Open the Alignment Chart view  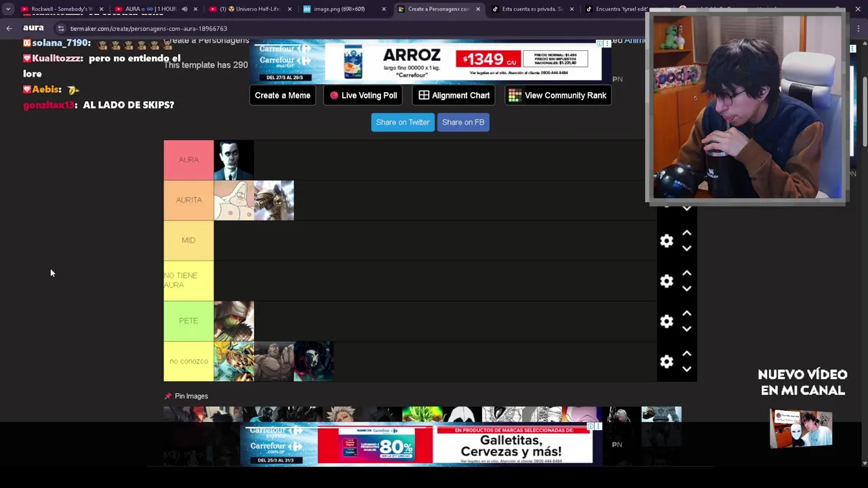[454, 96]
